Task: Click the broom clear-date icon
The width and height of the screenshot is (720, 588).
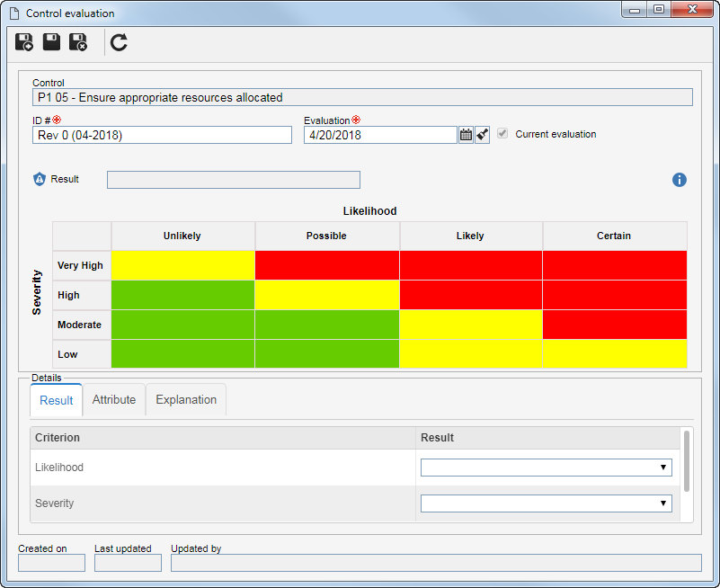Action: coord(482,135)
